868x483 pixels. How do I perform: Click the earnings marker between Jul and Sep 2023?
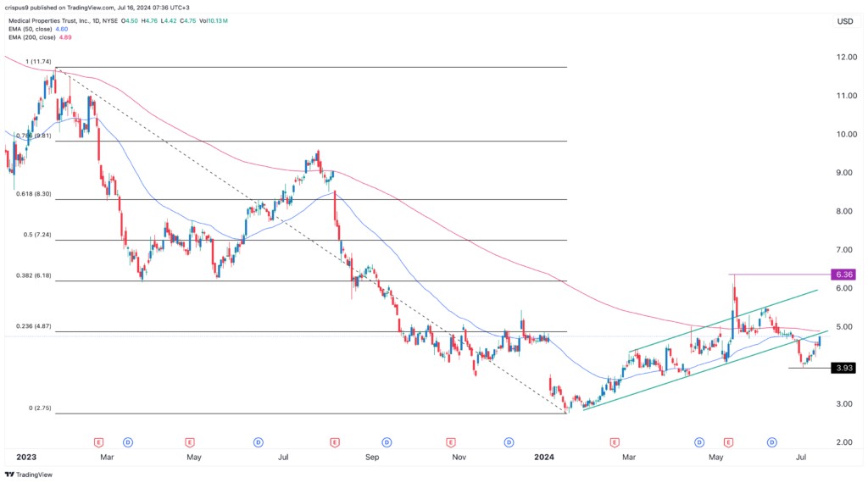point(335,441)
